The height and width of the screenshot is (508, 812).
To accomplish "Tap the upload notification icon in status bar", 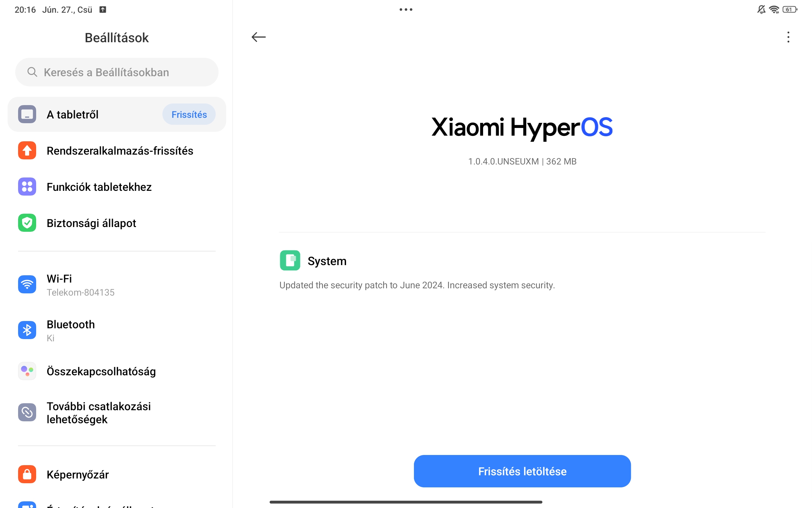I will point(103,10).
